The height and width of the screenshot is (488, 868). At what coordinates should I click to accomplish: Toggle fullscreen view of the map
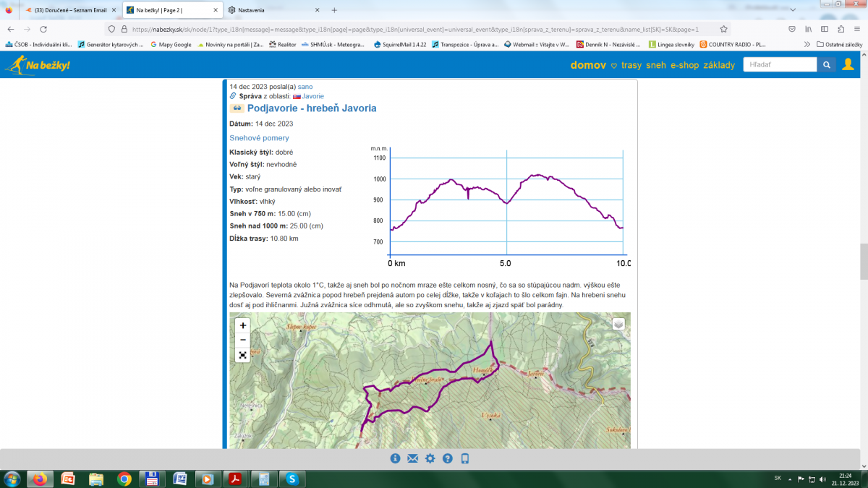(243, 355)
